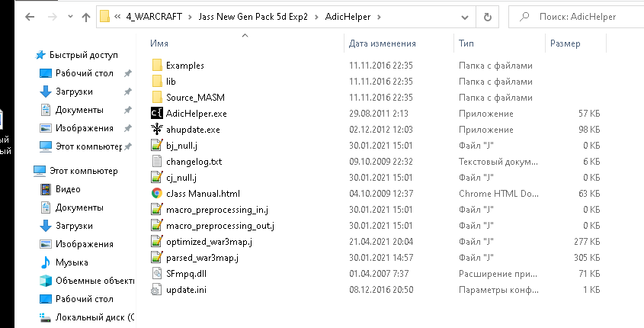The width and height of the screenshot is (644, 328).
Task: Sort by the Дата изменения column header
Action: tap(382, 44)
